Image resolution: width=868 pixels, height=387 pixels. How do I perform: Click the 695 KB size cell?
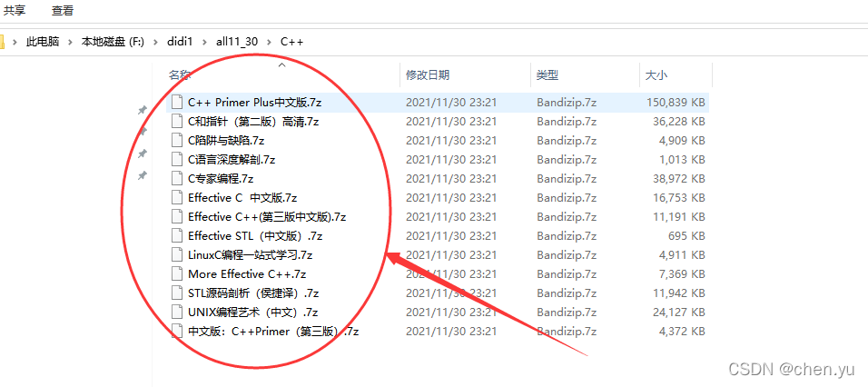click(686, 236)
